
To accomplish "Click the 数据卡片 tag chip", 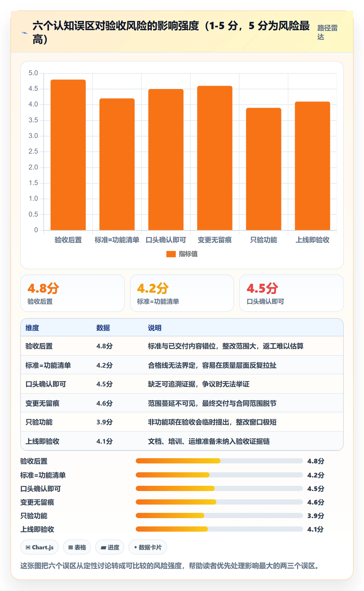I will point(148,547).
